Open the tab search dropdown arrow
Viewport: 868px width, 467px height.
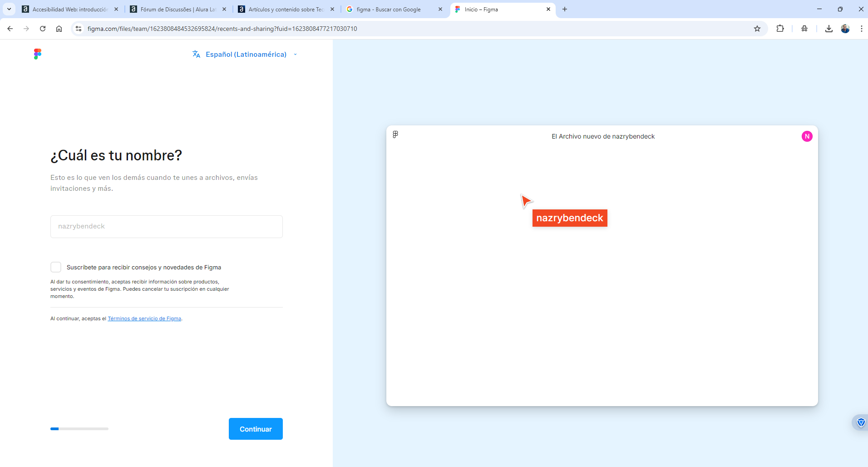coord(9,9)
